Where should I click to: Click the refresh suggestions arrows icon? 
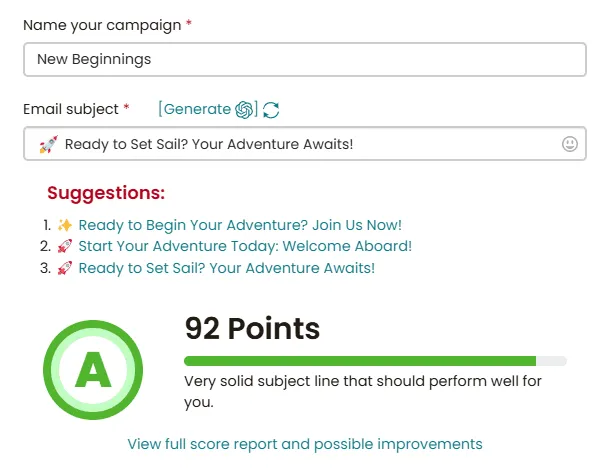coord(271,110)
